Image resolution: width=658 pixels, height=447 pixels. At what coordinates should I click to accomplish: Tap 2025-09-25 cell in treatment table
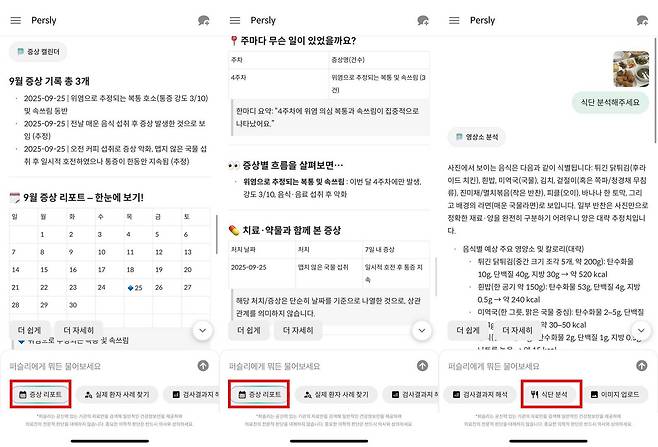tap(262, 273)
